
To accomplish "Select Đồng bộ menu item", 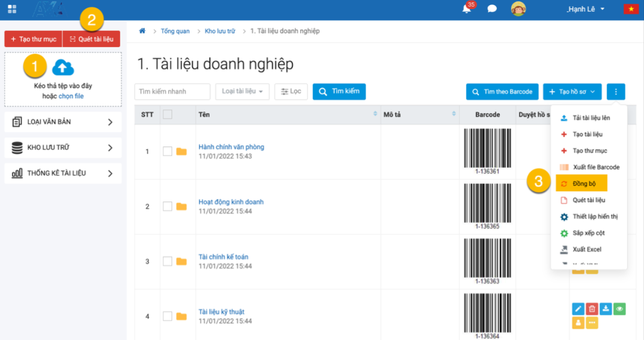I will pyautogui.click(x=582, y=183).
